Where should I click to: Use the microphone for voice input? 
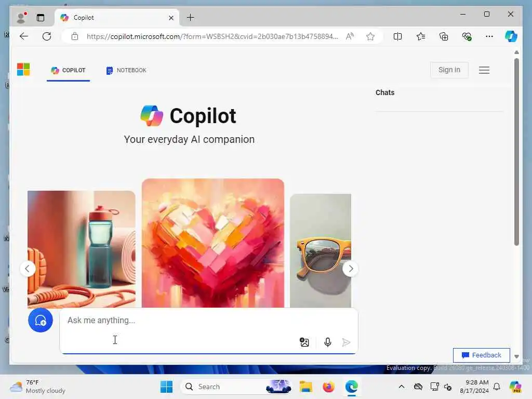pos(327,342)
